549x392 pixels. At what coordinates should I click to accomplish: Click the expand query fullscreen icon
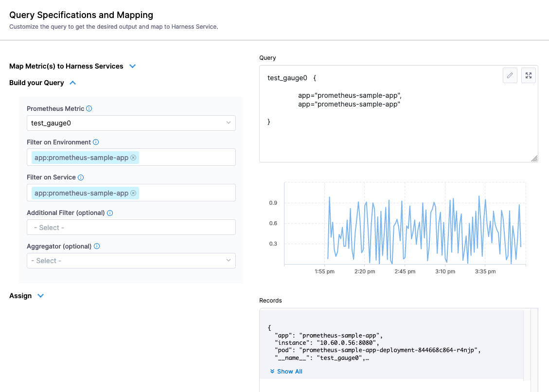[529, 75]
